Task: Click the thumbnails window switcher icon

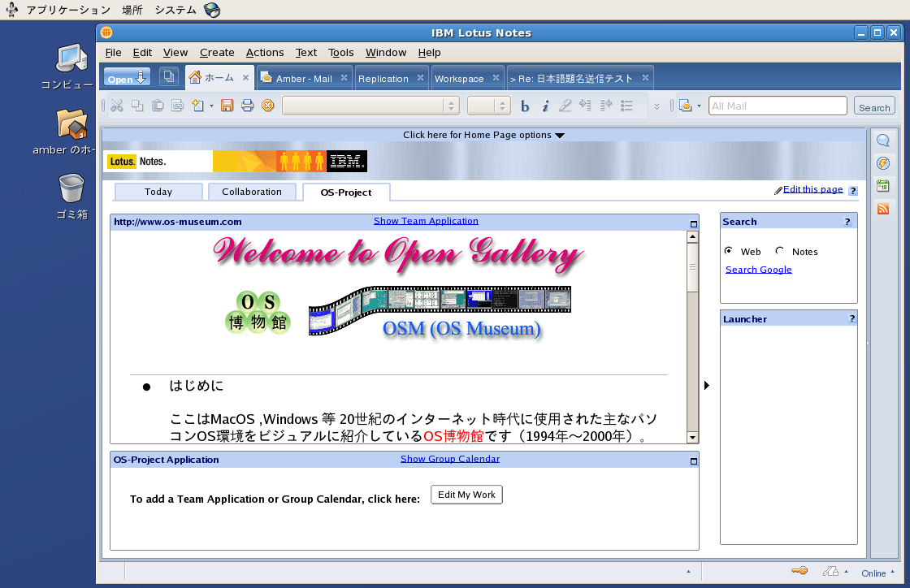Action: click(169, 76)
